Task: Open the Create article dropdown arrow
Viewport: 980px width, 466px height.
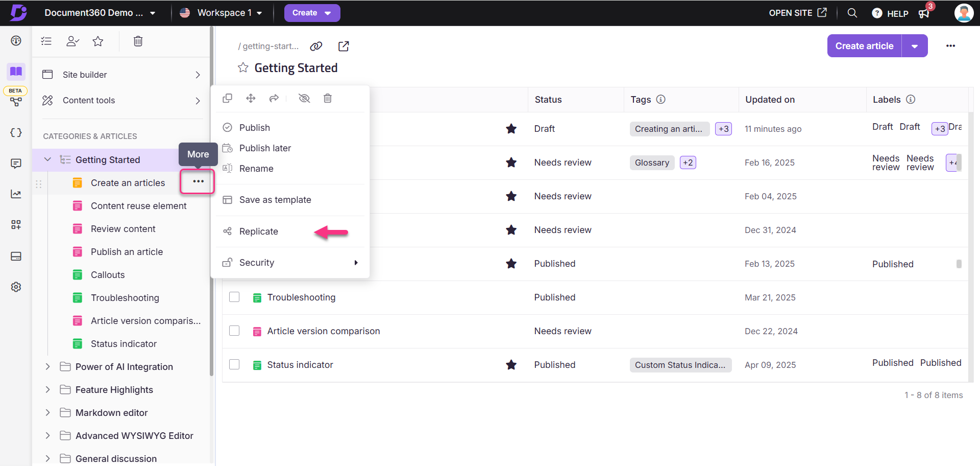Action: (915, 46)
